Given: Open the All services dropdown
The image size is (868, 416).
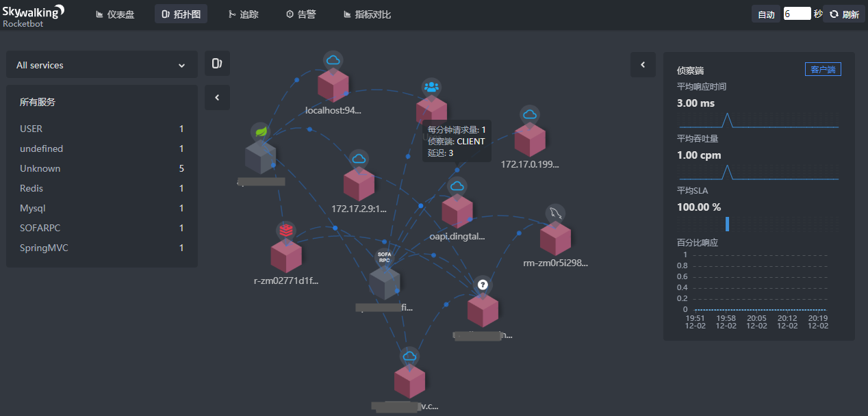Looking at the screenshot, I should point(101,66).
